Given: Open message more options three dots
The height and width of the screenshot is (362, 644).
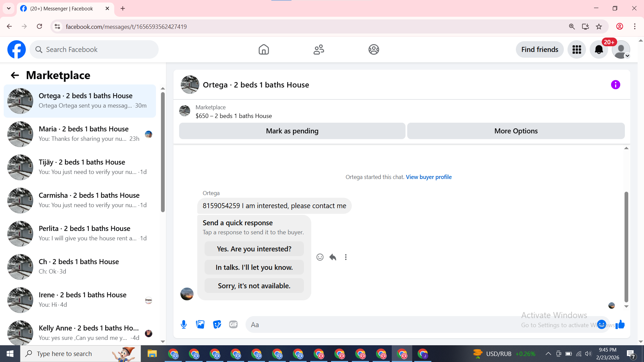Looking at the screenshot, I should [346, 257].
